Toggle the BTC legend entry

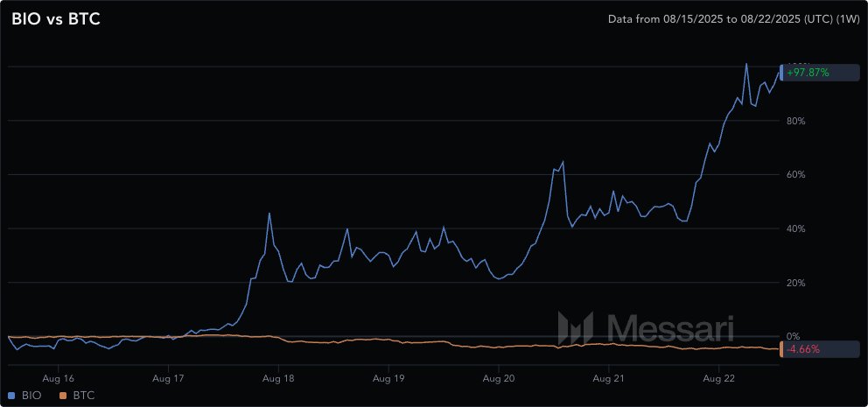click(76, 396)
